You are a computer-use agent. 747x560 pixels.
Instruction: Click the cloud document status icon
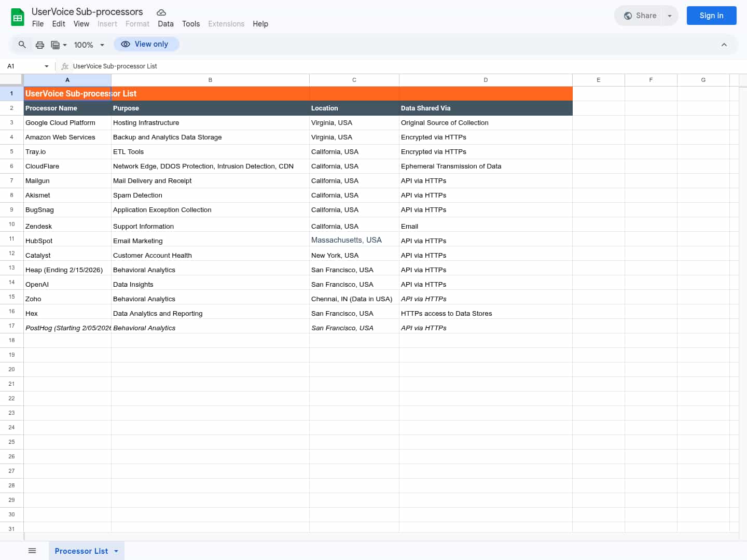pyautogui.click(x=161, y=12)
